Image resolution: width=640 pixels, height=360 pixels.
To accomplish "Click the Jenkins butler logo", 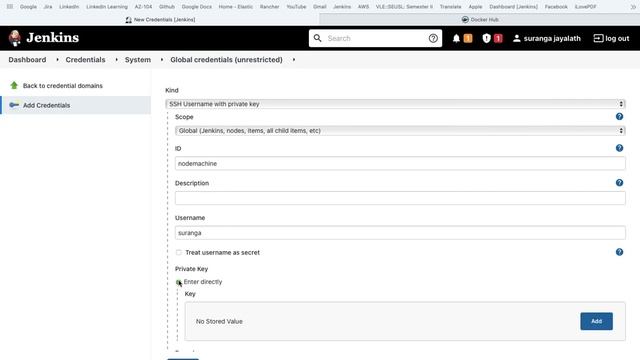I will click(15, 38).
